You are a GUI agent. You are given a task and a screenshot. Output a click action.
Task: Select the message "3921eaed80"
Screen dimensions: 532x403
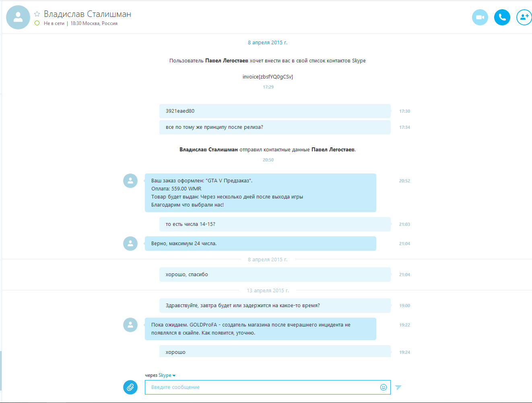275,111
